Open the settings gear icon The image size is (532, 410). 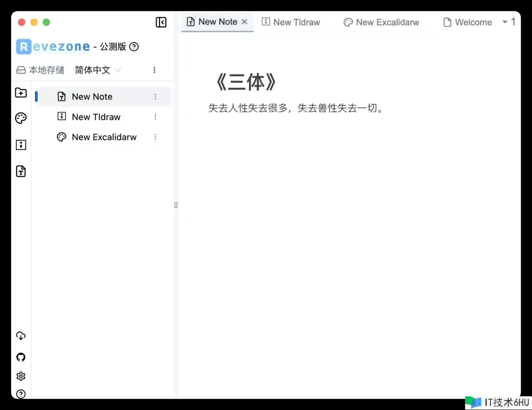[21, 376]
